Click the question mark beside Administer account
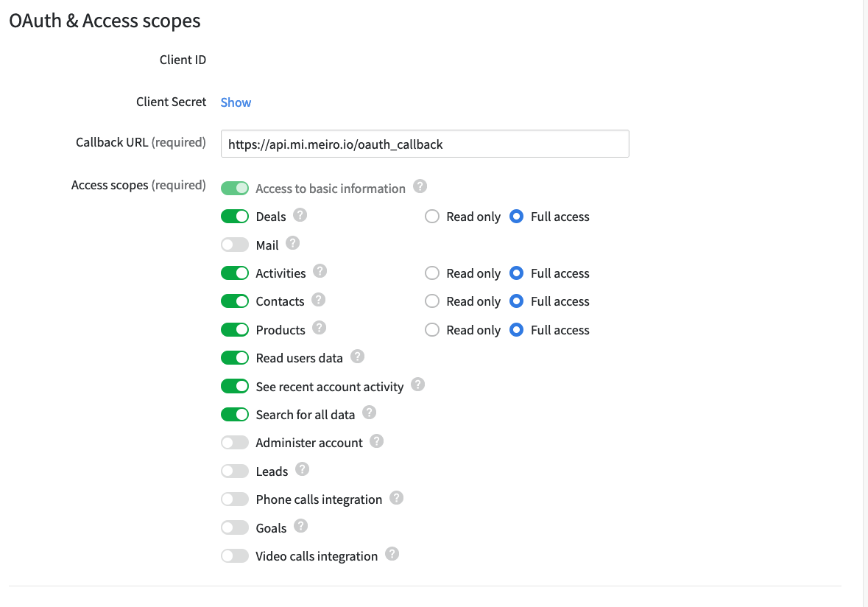Viewport: 868px width, 607px height. (376, 441)
